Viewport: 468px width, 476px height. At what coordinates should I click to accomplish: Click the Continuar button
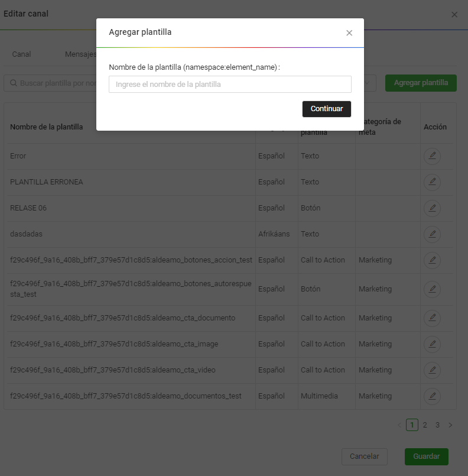click(x=326, y=109)
